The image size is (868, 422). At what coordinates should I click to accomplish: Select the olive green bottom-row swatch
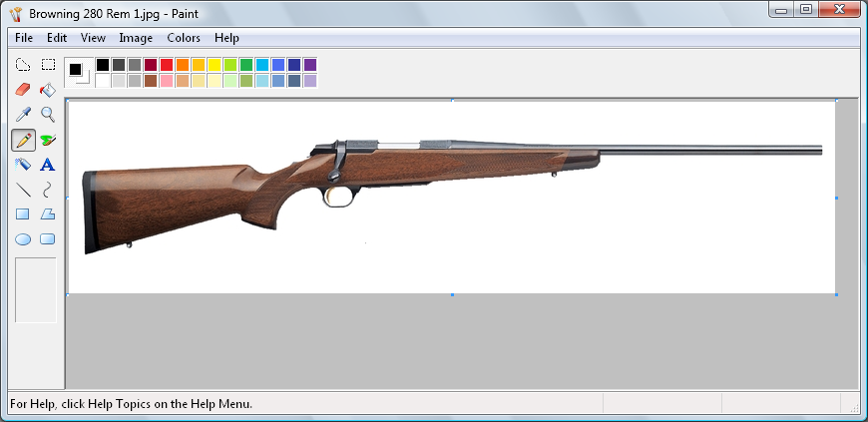coord(246,81)
